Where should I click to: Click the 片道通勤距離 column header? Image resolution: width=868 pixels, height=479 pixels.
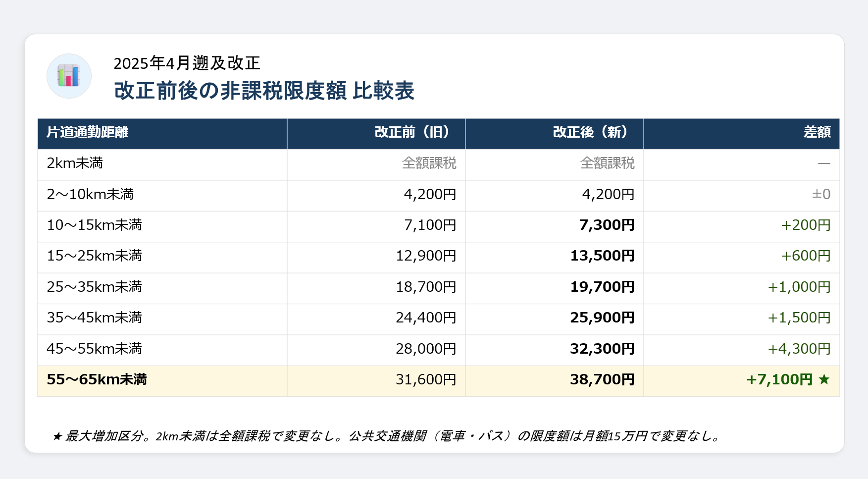pyautogui.click(x=88, y=132)
